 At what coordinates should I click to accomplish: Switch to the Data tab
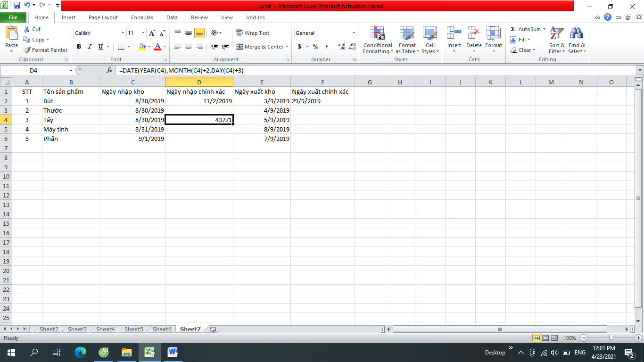point(172,17)
